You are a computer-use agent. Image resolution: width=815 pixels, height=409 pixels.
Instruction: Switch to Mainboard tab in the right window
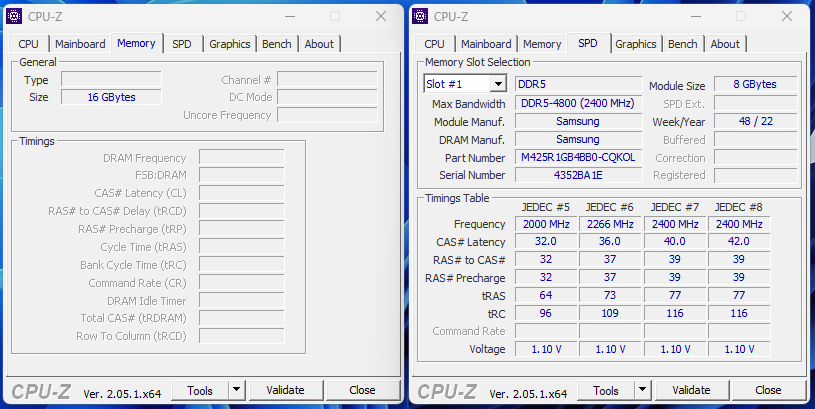pos(486,44)
